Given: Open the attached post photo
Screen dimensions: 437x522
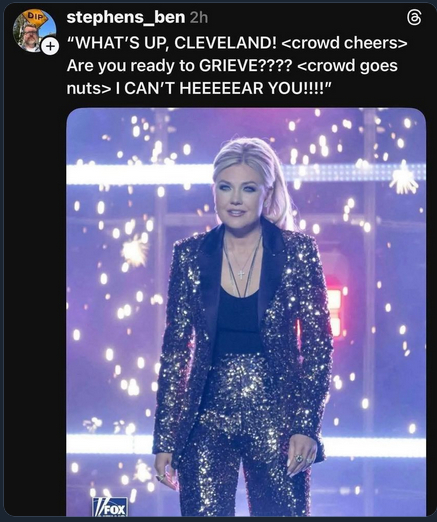Looking at the screenshot, I should (246, 312).
